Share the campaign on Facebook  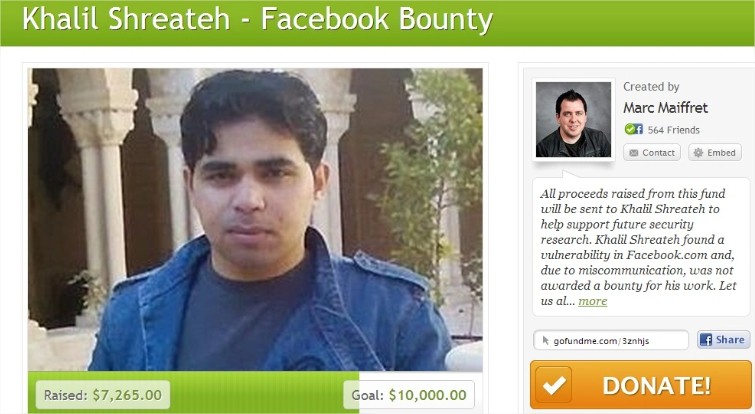click(723, 340)
